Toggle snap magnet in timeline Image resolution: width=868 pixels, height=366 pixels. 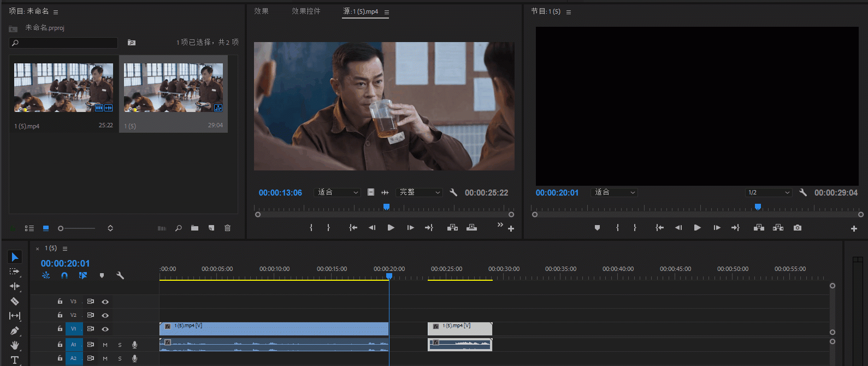64,275
